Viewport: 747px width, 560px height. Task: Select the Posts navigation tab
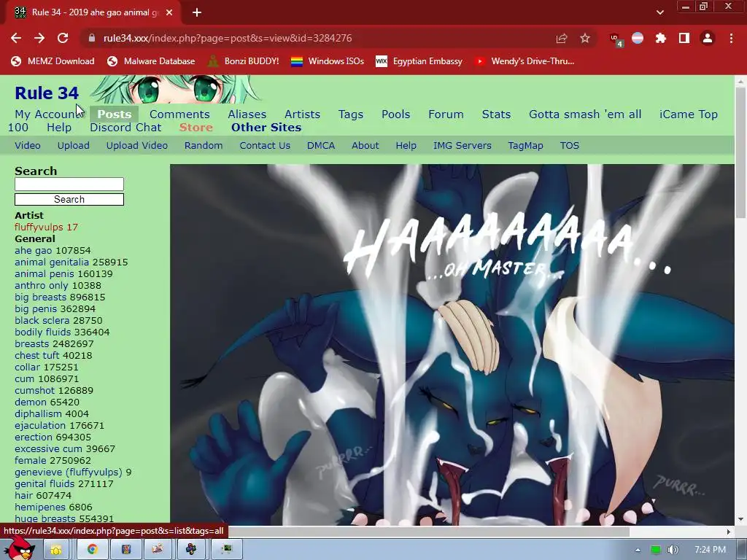(115, 114)
